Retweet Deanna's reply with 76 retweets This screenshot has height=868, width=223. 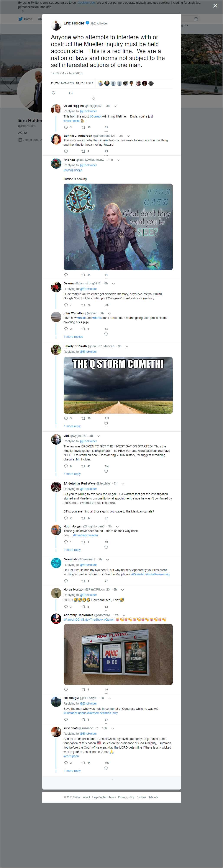point(83,305)
